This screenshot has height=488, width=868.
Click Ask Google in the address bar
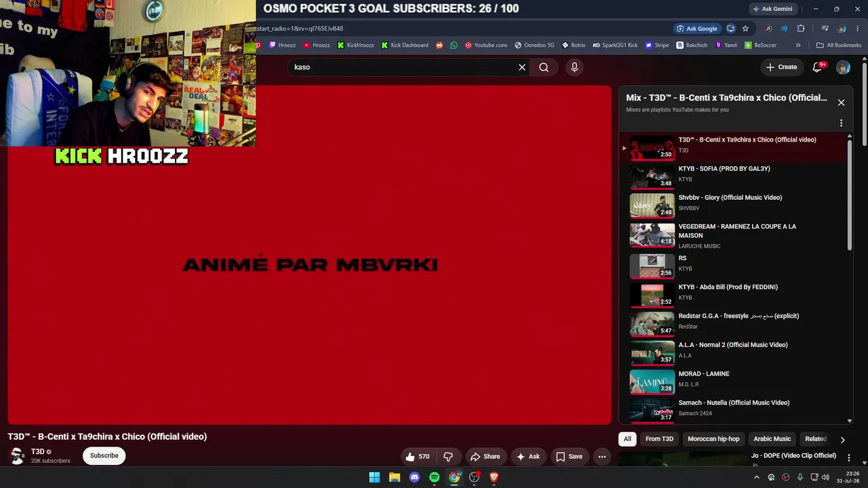point(696,28)
